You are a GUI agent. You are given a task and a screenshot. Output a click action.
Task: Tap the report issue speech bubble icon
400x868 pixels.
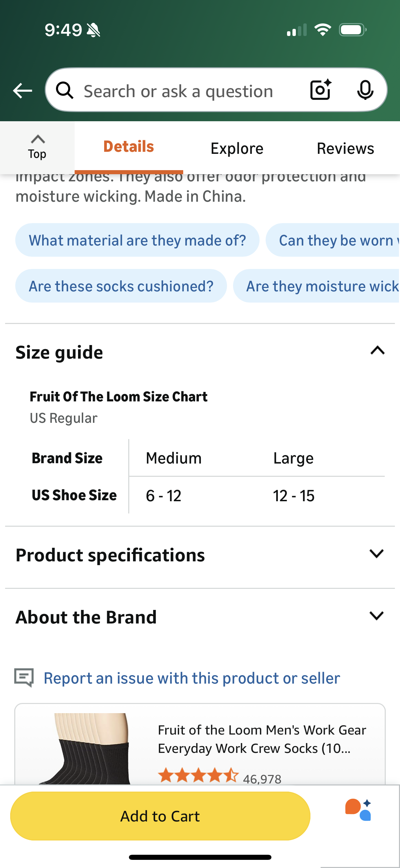(24, 677)
